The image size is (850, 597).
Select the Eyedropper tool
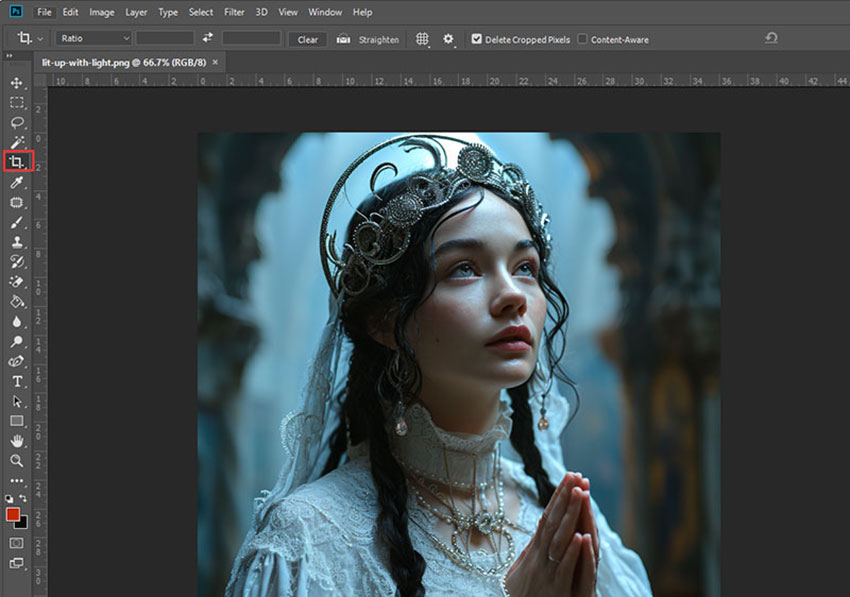point(17,183)
